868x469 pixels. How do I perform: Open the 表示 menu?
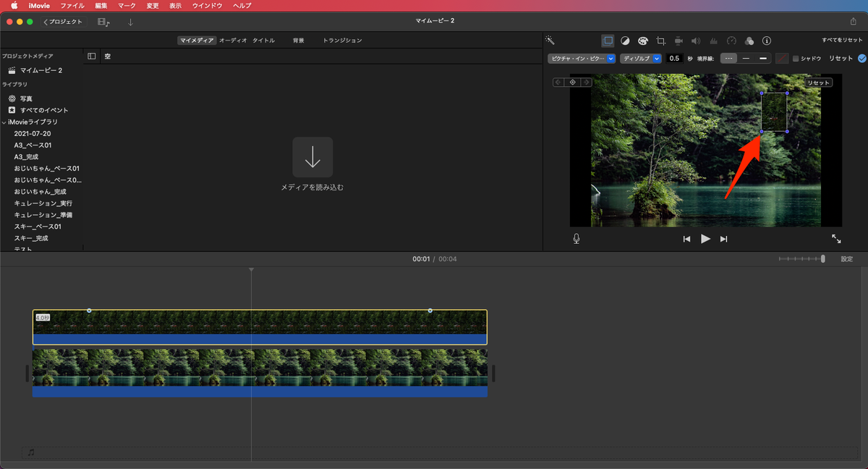(x=175, y=5)
